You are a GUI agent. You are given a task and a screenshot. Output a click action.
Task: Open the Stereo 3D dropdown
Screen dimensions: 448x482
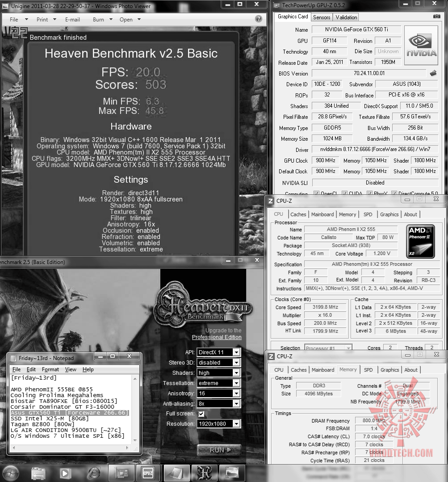pyautogui.click(x=218, y=362)
